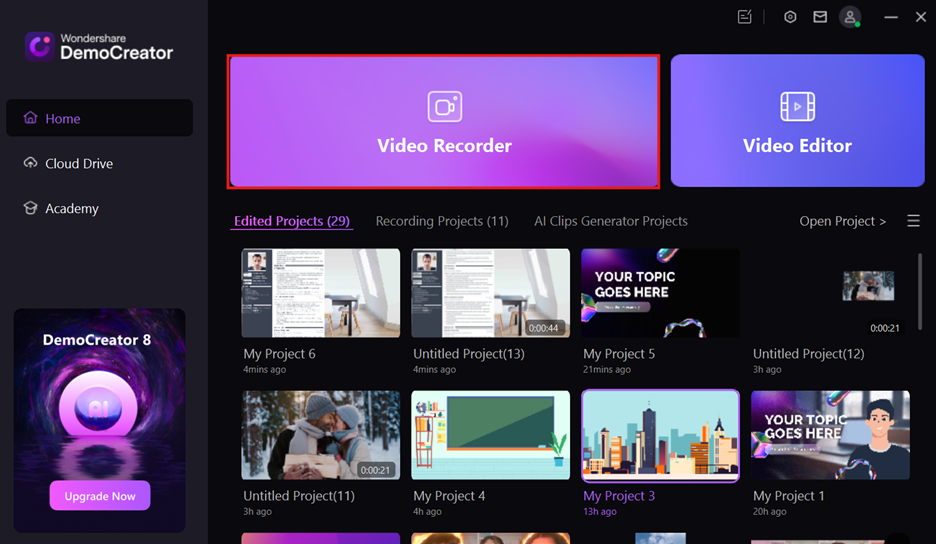Open the Untitled Project(11) thumbnail
Viewport: 936px width, 544px height.
click(321, 435)
